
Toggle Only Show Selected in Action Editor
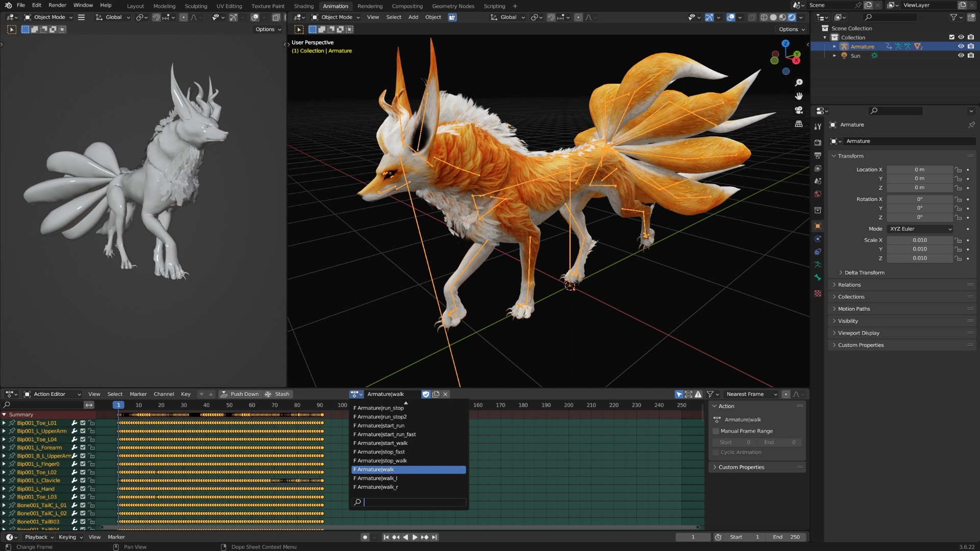pos(679,394)
